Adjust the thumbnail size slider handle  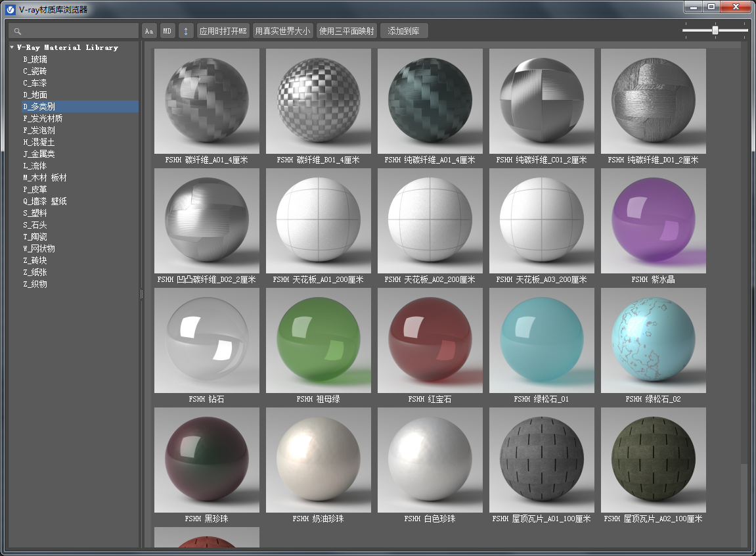pos(715,30)
